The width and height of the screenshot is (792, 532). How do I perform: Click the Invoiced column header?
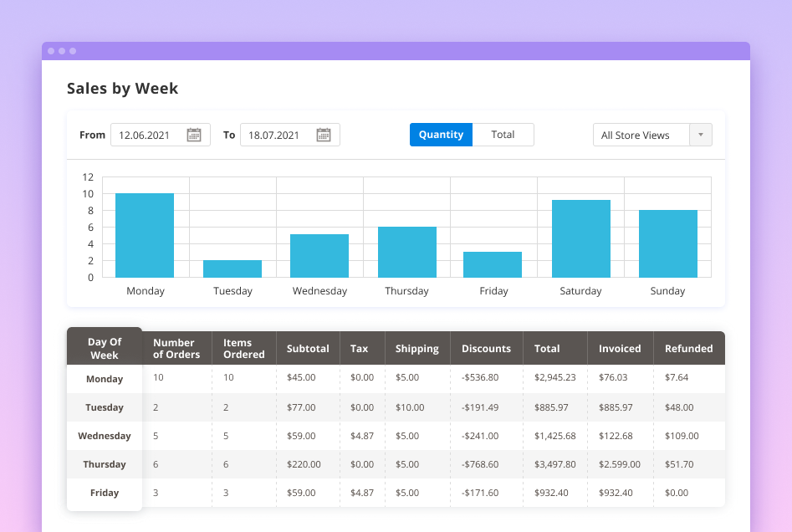(x=620, y=349)
